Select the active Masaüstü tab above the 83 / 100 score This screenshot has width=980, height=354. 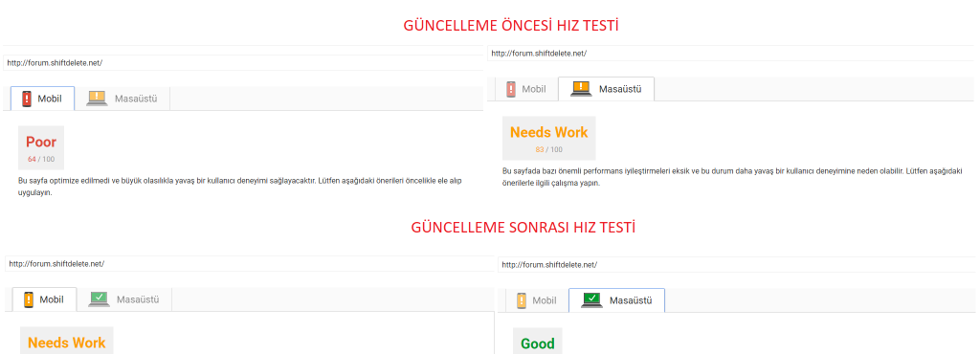pos(606,89)
